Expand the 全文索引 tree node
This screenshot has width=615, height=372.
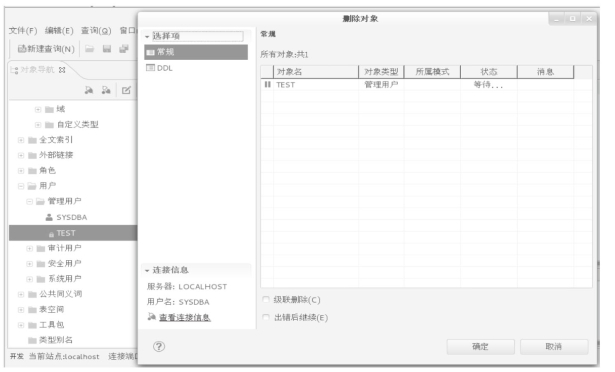click(21, 140)
